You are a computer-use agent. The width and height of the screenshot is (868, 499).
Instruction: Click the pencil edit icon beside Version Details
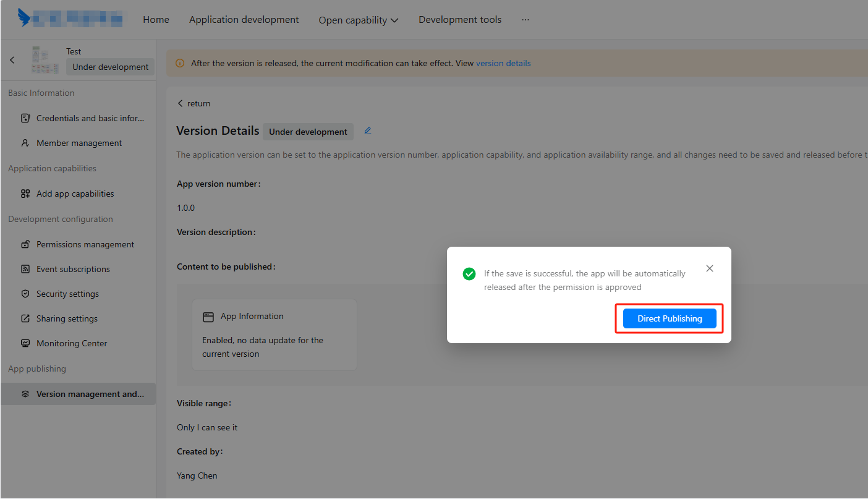[x=368, y=130]
